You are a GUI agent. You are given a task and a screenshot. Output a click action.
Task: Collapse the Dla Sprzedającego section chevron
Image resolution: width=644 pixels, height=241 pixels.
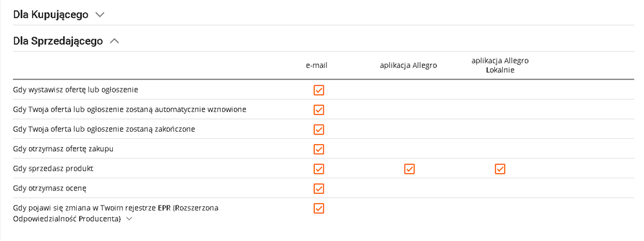(115, 41)
